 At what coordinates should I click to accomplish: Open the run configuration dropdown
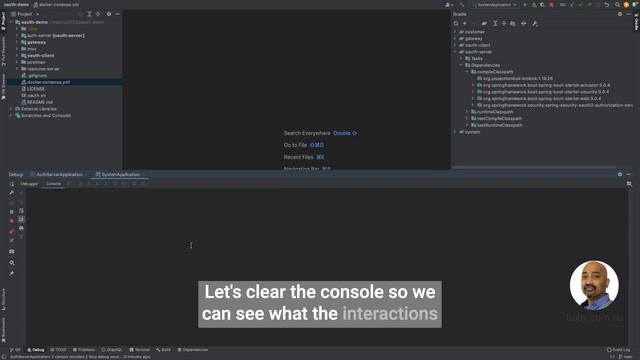click(x=494, y=4)
